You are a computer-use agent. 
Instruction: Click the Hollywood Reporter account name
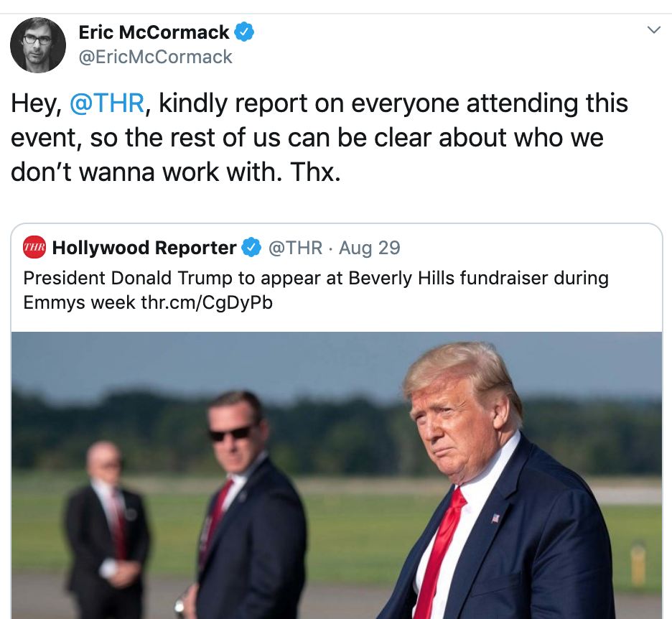pos(144,247)
